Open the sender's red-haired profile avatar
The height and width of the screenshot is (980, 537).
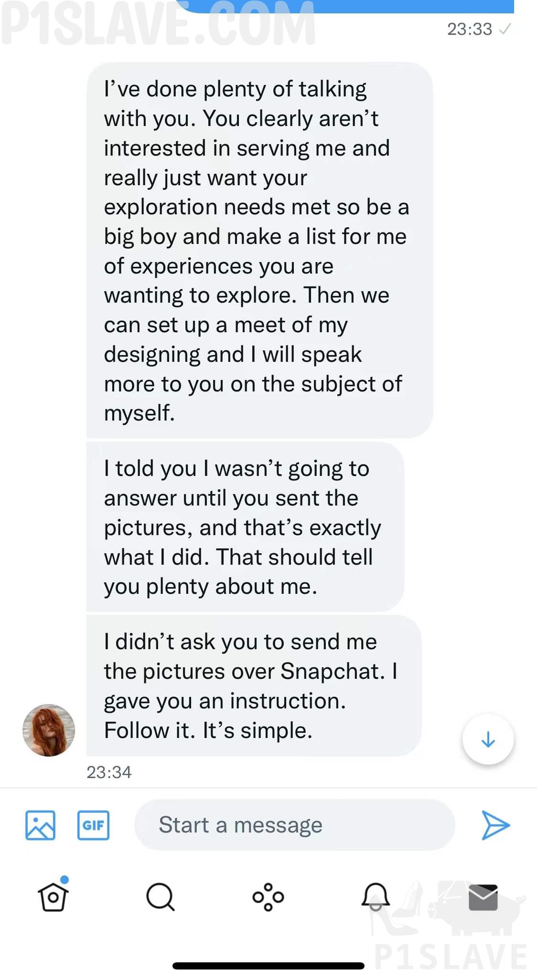tap(49, 730)
